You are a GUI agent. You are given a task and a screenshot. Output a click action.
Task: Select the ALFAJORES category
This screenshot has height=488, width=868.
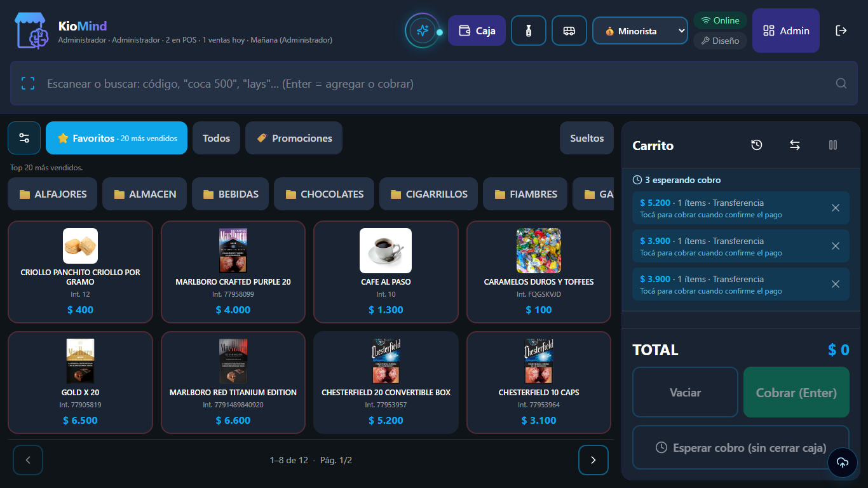pos(52,194)
